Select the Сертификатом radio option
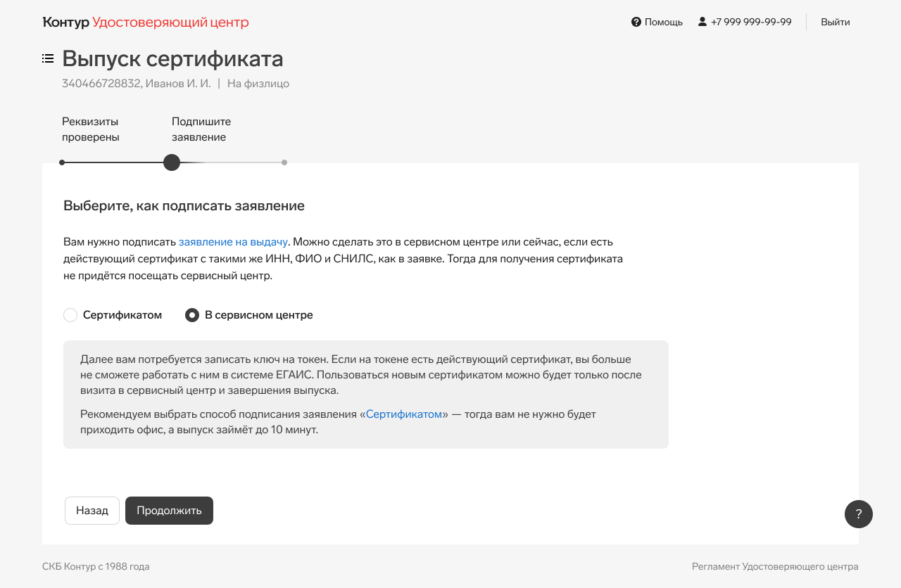This screenshot has height=588, width=901. [x=70, y=315]
